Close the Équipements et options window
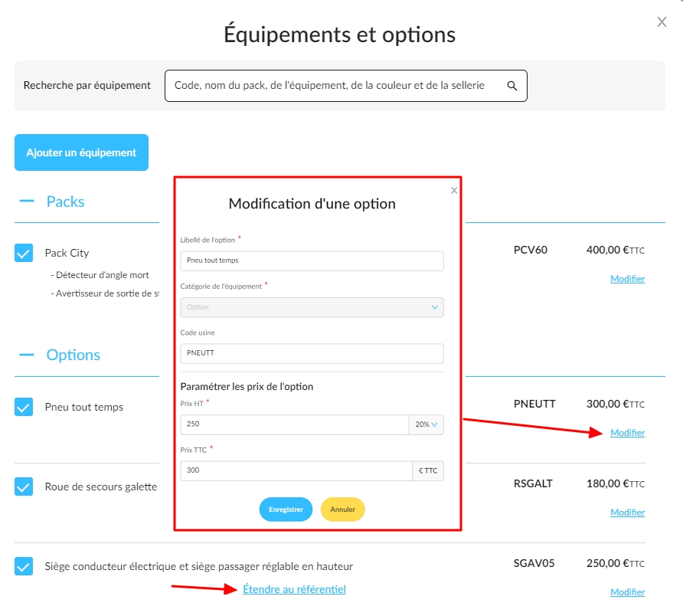Image resolution: width=683 pixels, height=616 pixels. pyautogui.click(x=662, y=21)
